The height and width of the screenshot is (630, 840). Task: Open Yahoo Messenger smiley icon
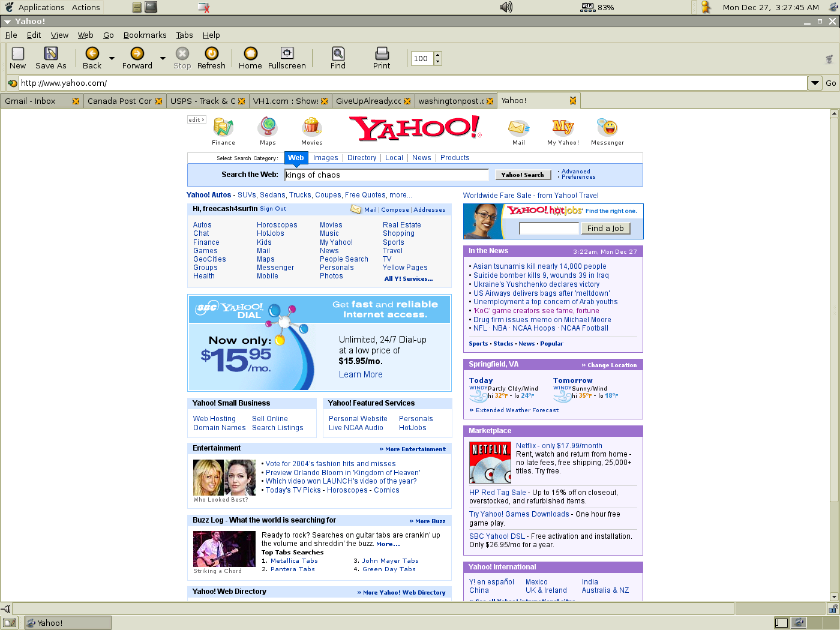[x=607, y=127]
